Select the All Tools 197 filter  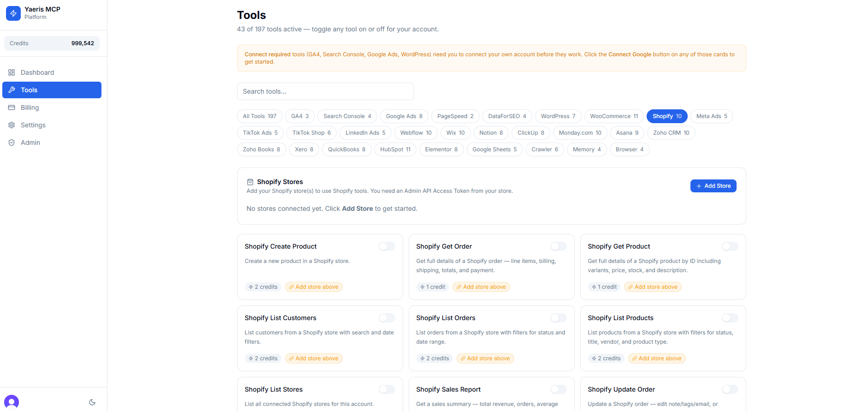tap(260, 116)
